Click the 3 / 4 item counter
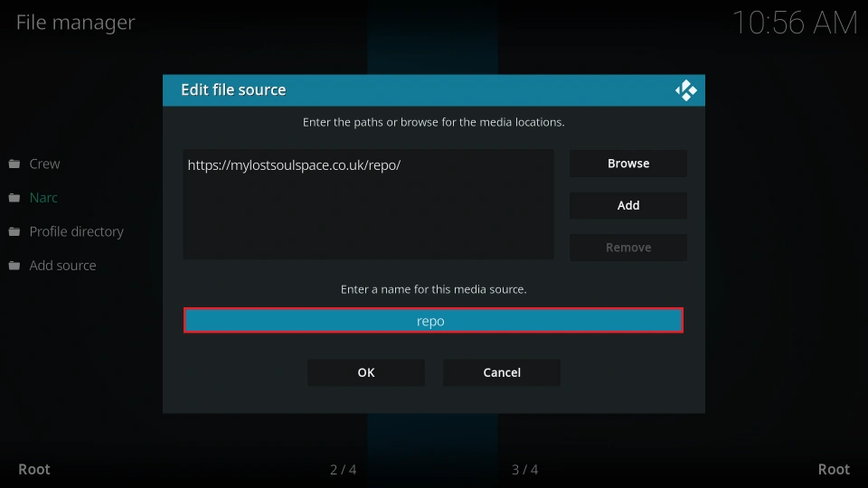The height and width of the screenshot is (488, 868). click(524, 470)
